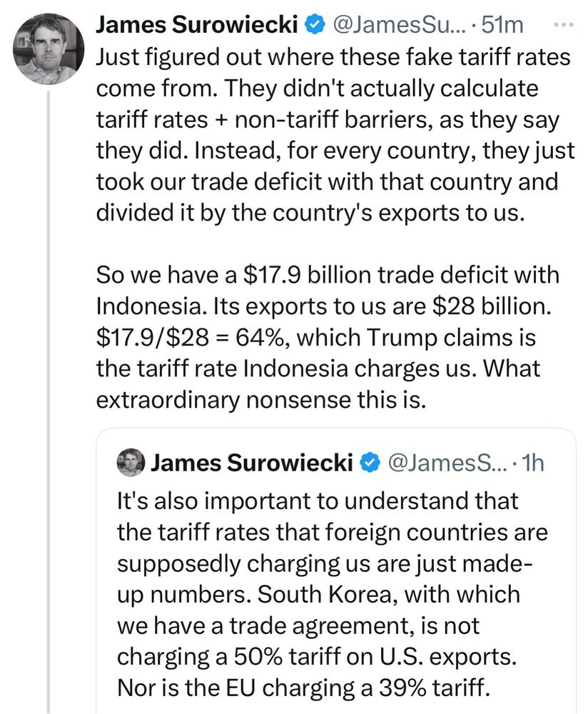Viewport: 588px width, 714px height.
Task: Click the @JamesS... handle in quoted tweet
Action: (x=442, y=463)
